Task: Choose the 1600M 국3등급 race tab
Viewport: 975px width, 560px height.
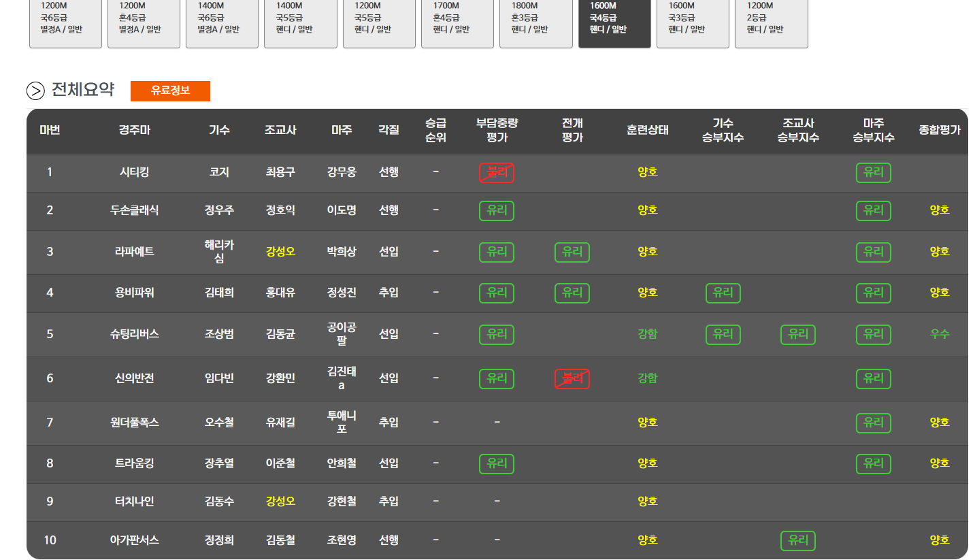Action: click(x=692, y=20)
